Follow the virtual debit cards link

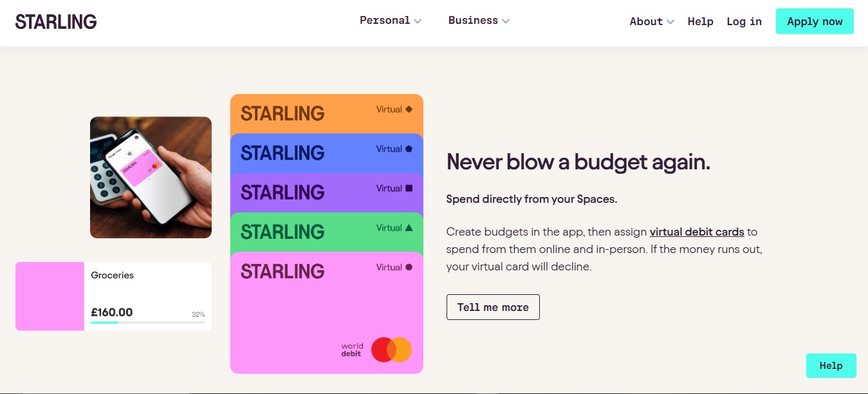click(697, 232)
